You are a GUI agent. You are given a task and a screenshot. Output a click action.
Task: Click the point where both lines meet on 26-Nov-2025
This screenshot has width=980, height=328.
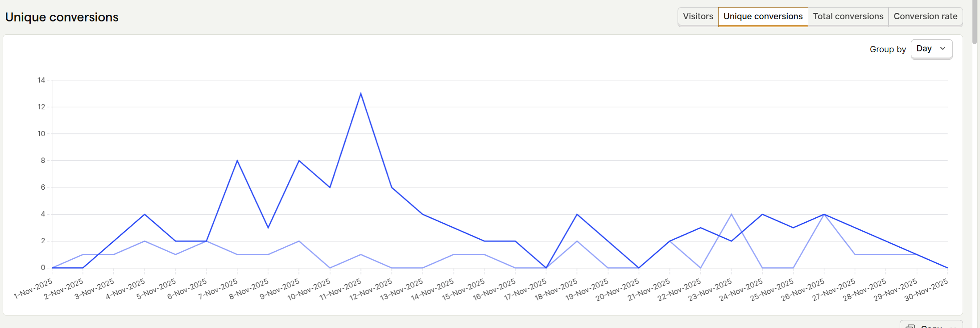point(824,215)
